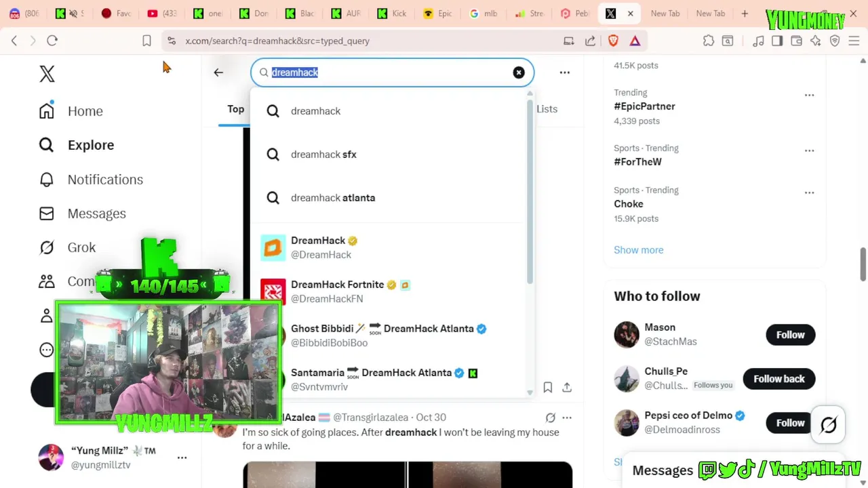
Task: Open Mason's profile avatar
Action: pos(627,335)
